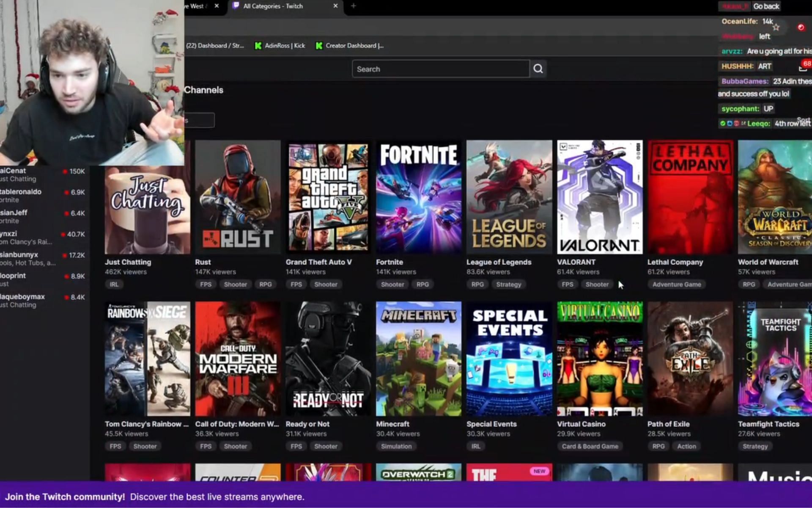
Task: Click the Go back message in chat overlay
Action: click(766, 6)
